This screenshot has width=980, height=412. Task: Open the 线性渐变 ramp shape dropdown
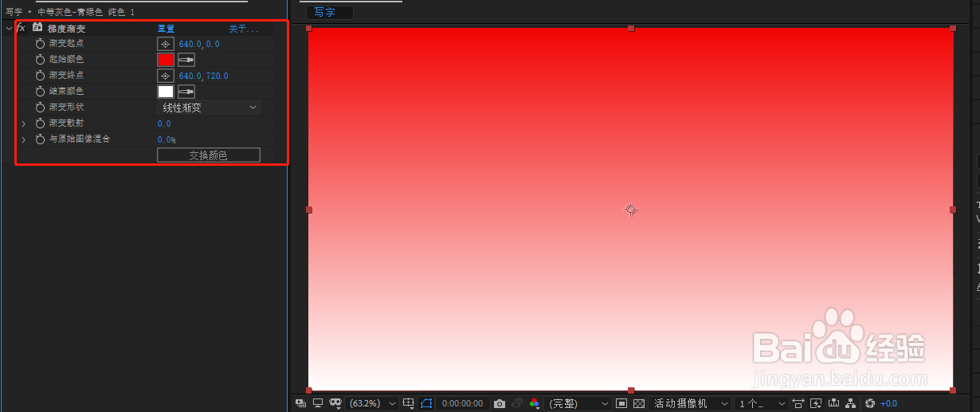[209, 108]
